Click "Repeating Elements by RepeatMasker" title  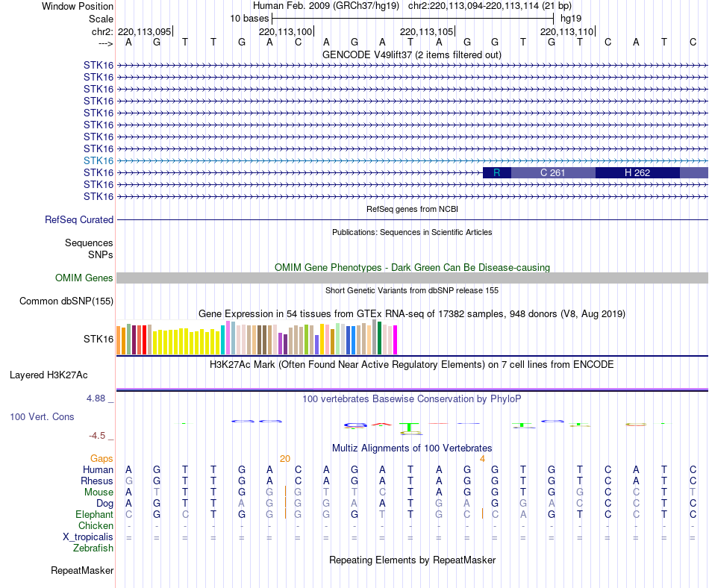(x=412, y=560)
